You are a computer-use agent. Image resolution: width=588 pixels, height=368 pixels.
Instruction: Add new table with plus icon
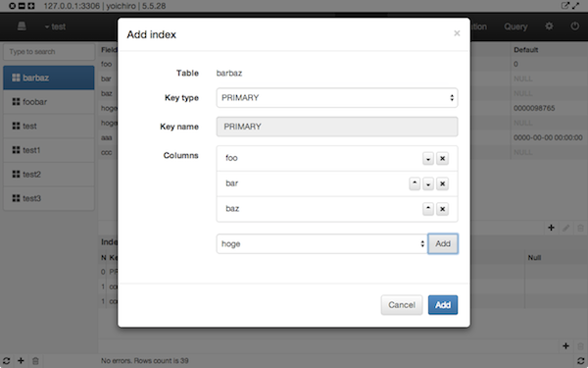21,361
